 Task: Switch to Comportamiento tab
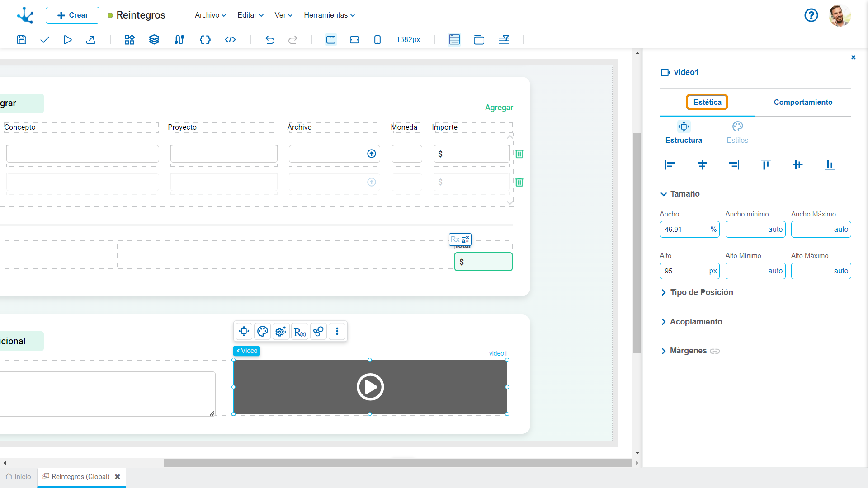click(802, 103)
